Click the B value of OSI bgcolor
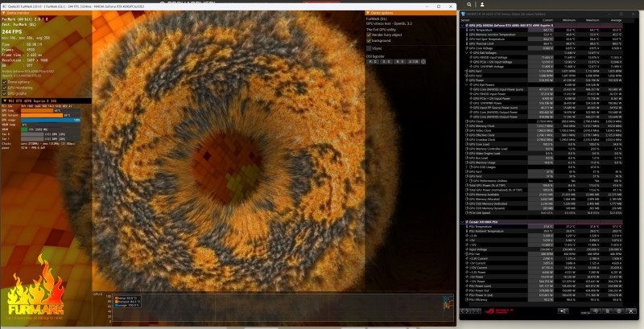644x329 pixels. pyautogui.click(x=398, y=61)
